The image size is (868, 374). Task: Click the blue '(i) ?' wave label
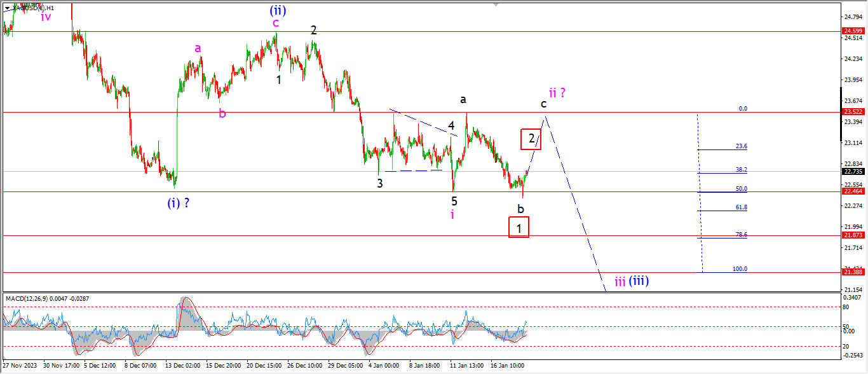179,203
